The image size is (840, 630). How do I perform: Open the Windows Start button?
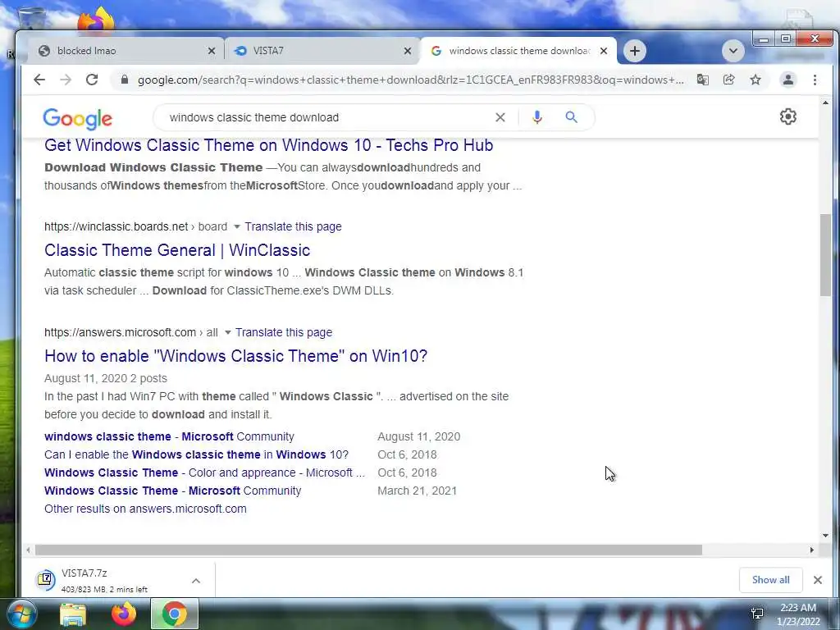[x=21, y=614]
